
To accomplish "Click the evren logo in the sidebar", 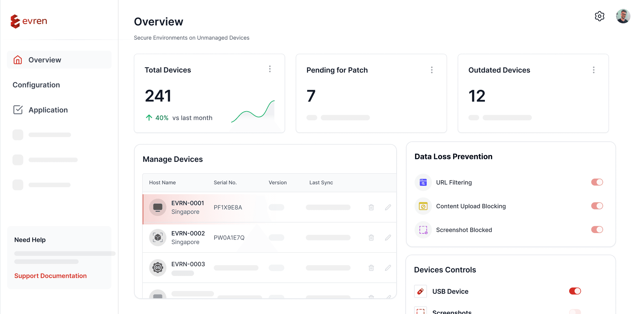I will tap(29, 21).
